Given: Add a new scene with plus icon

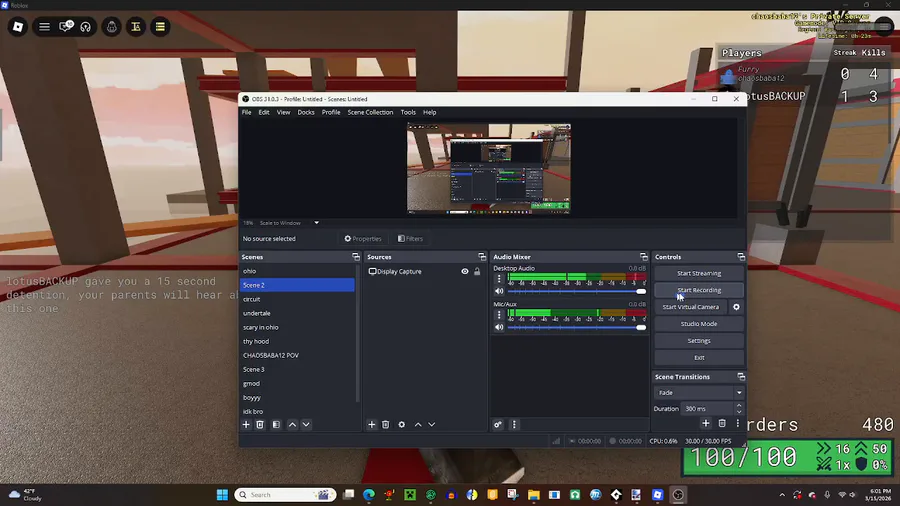Looking at the screenshot, I should (246, 425).
